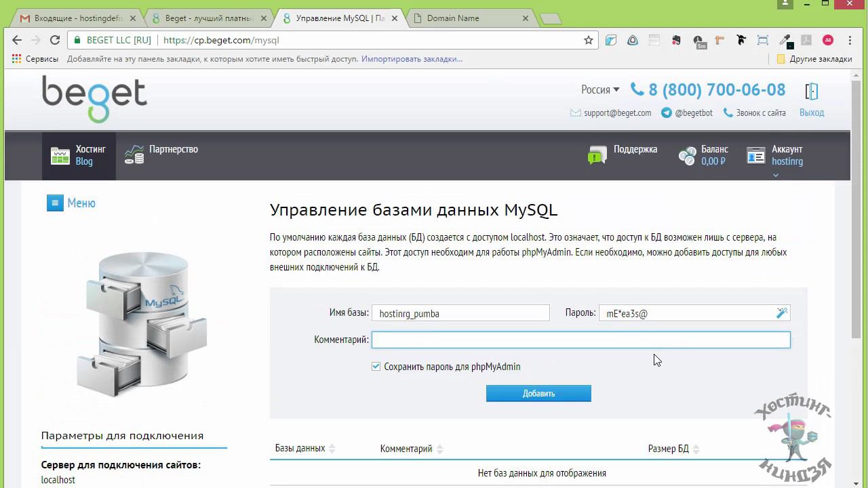Expand the Россия country dropdown

pos(600,89)
